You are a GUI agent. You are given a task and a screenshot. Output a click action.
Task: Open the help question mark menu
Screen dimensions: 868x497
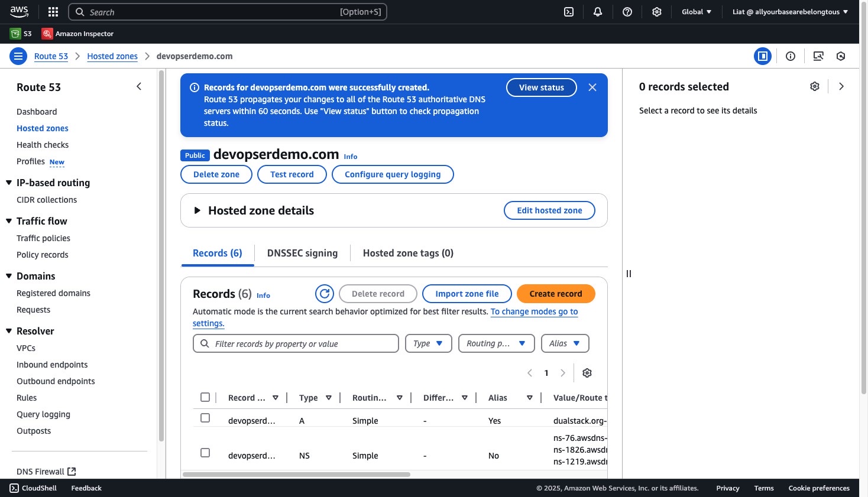point(627,12)
